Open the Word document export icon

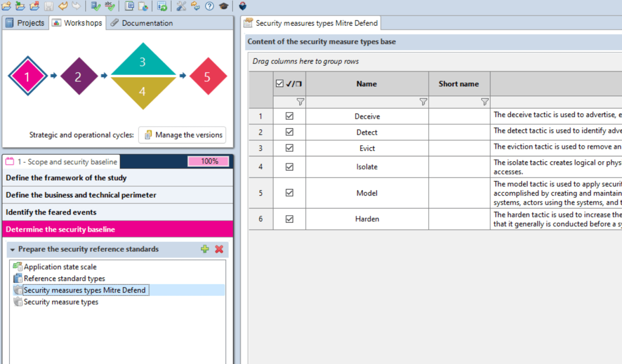tap(129, 6)
